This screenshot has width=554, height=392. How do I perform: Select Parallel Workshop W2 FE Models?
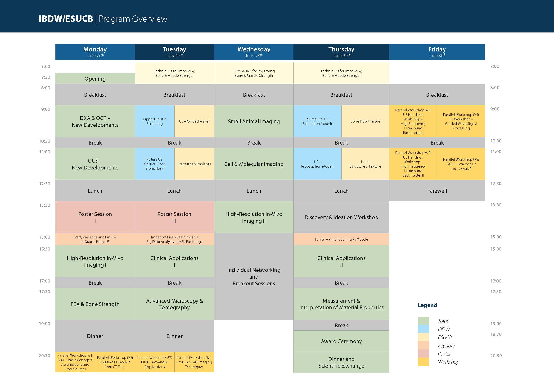coord(115,362)
